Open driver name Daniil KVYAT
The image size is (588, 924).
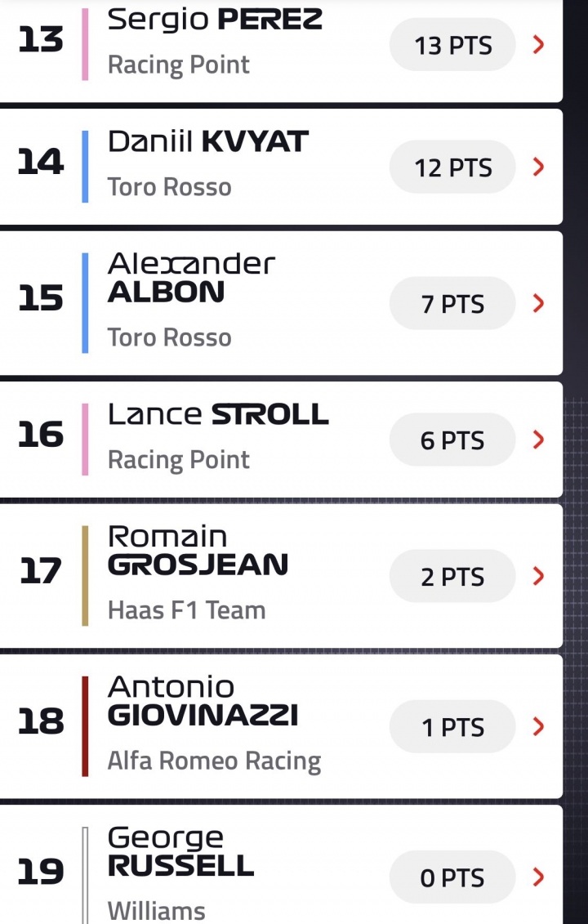(208, 141)
